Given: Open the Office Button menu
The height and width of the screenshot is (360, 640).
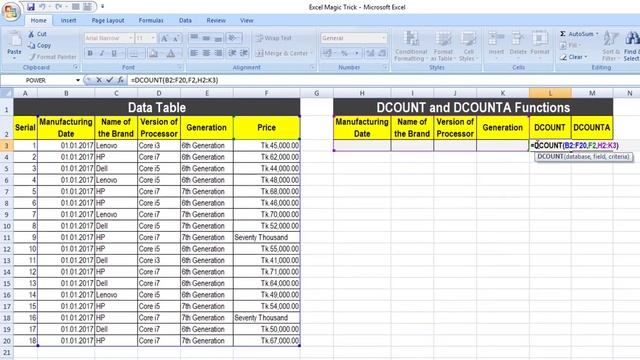Looking at the screenshot, I should (x=11, y=11).
